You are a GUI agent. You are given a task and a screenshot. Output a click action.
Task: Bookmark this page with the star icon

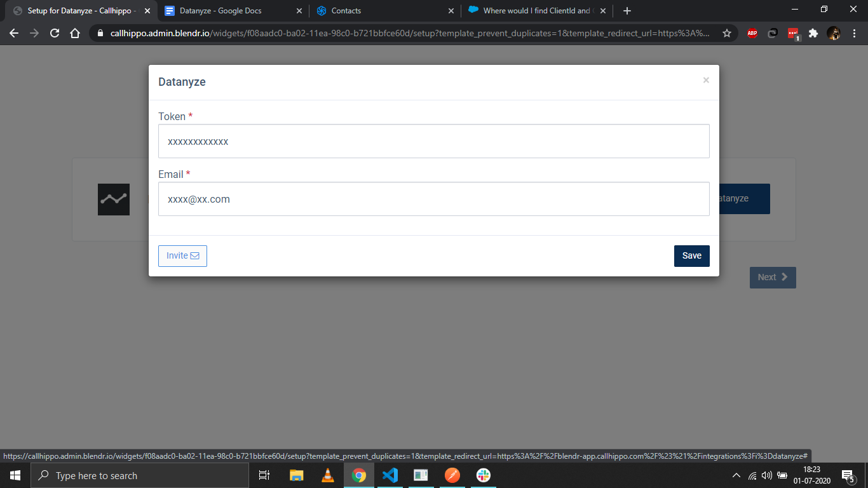727,33
